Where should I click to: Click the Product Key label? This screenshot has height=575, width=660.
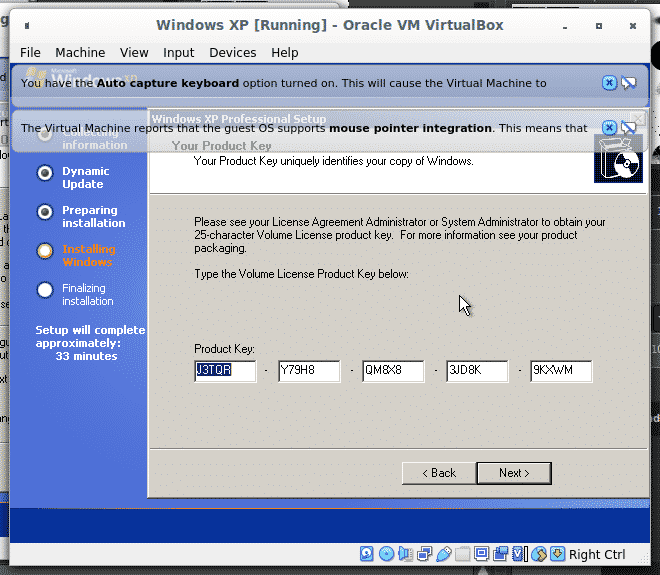pos(224,349)
